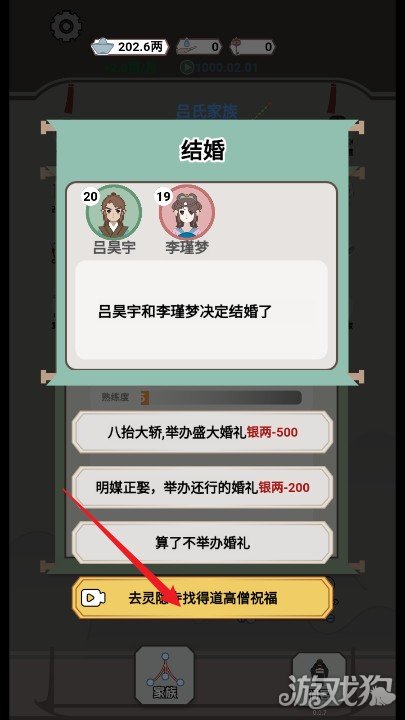Tap the key resource counter showing 0
Image resolution: width=405 pixels, height=720 pixels.
[252, 46]
